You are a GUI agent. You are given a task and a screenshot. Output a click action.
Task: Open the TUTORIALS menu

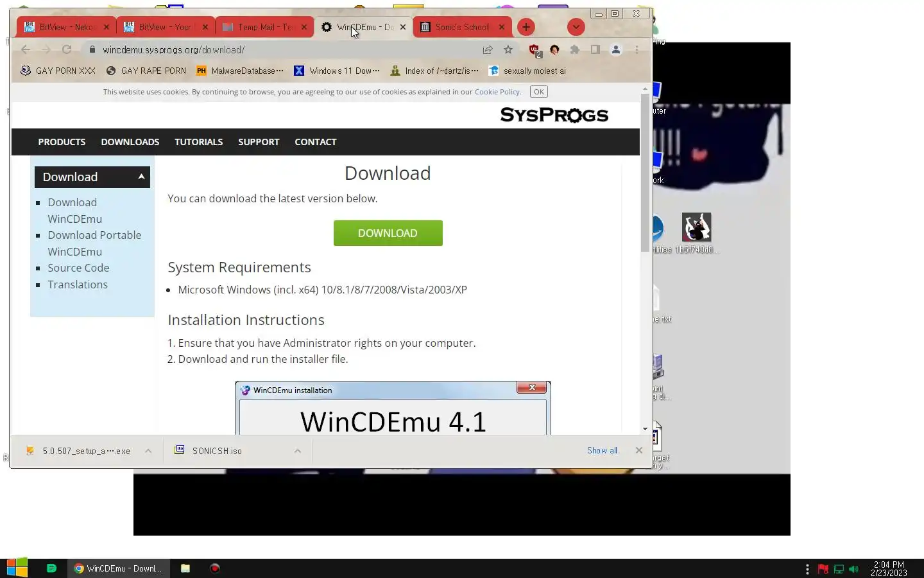(199, 142)
